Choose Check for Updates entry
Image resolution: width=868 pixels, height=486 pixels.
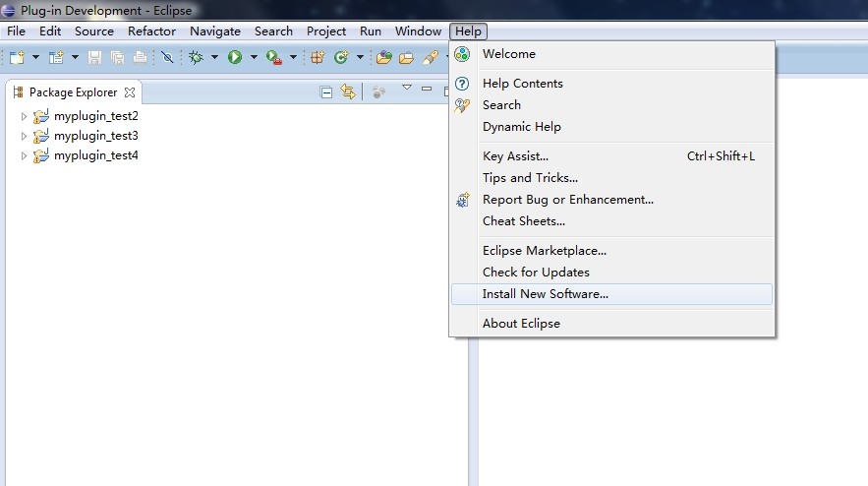click(x=611, y=273)
